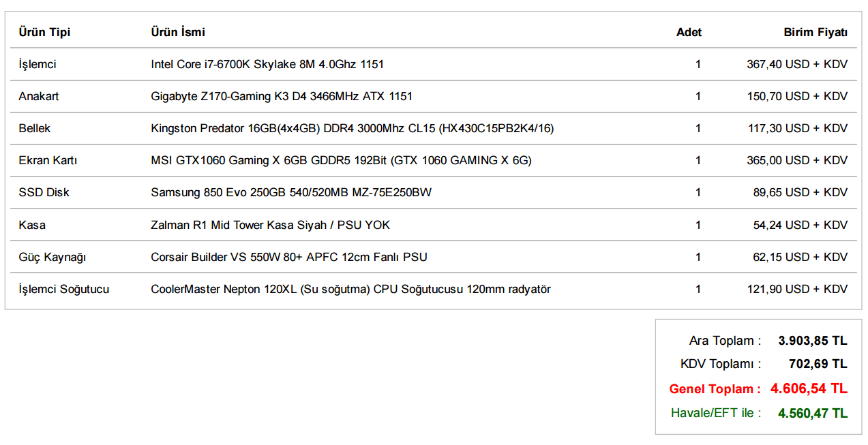
Task: Select Kingston Predator 16GB DDR4 product name
Action: 353,128
